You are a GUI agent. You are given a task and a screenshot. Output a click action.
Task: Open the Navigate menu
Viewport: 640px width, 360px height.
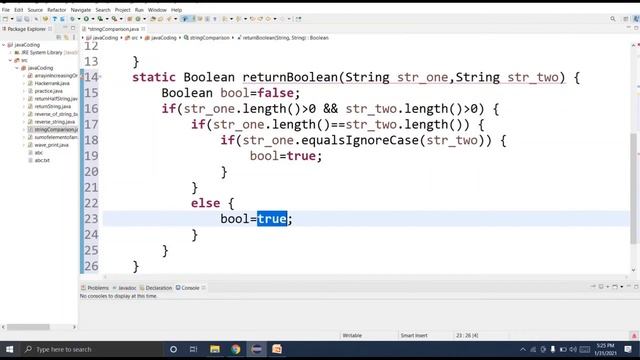click(81, 10)
